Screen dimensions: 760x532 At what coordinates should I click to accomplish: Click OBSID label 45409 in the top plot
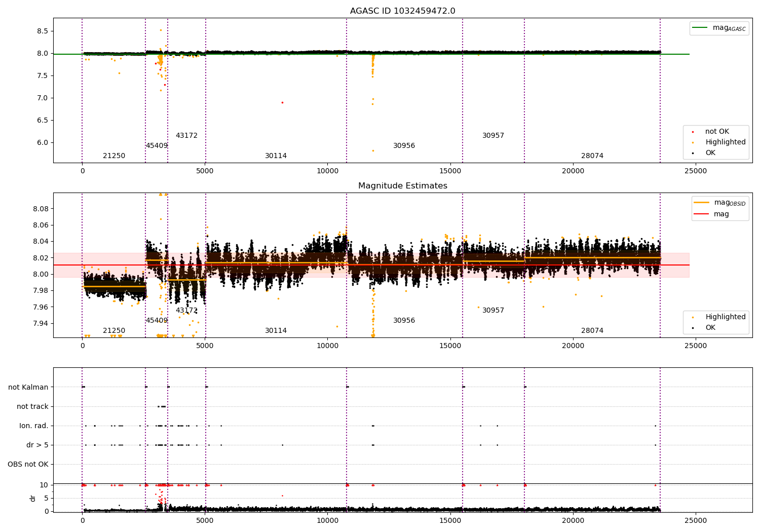point(157,146)
